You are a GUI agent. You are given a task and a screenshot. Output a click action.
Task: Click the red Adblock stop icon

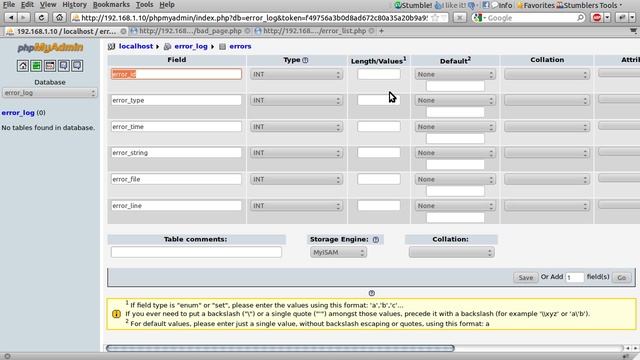pyautogui.click(x=597, y=18)
